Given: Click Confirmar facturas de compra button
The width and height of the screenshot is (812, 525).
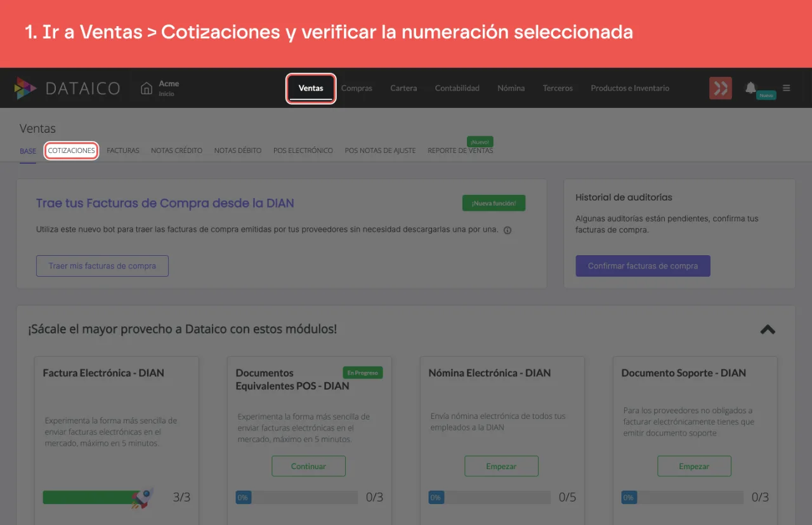Looking at the screenshot, I should 643,266.
